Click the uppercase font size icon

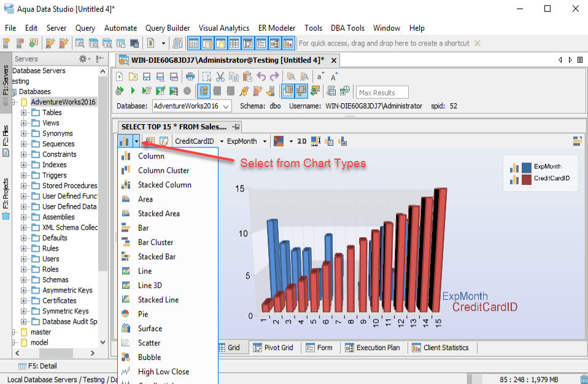334,77
